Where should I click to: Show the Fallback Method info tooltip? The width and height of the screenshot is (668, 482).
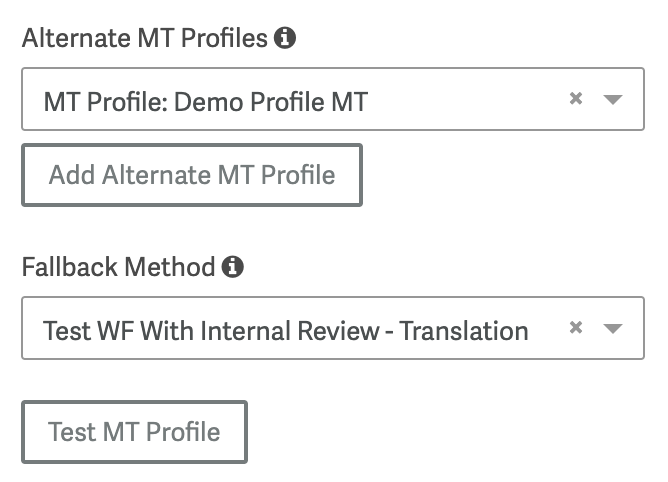233,267
